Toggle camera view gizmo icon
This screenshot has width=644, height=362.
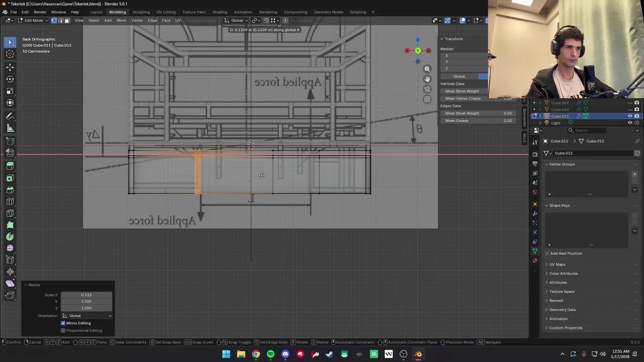pos(427,89)
